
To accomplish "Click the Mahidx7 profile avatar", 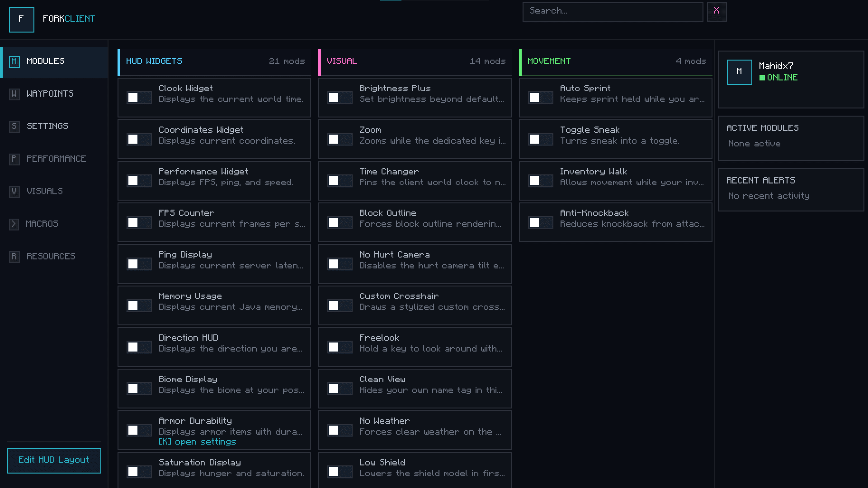I will [x=739, y=72].
